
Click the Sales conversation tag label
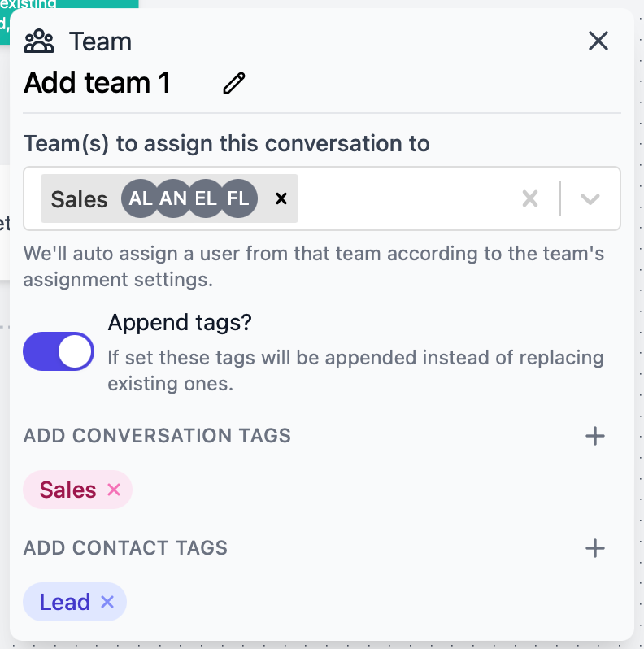(x=68, y=490)
